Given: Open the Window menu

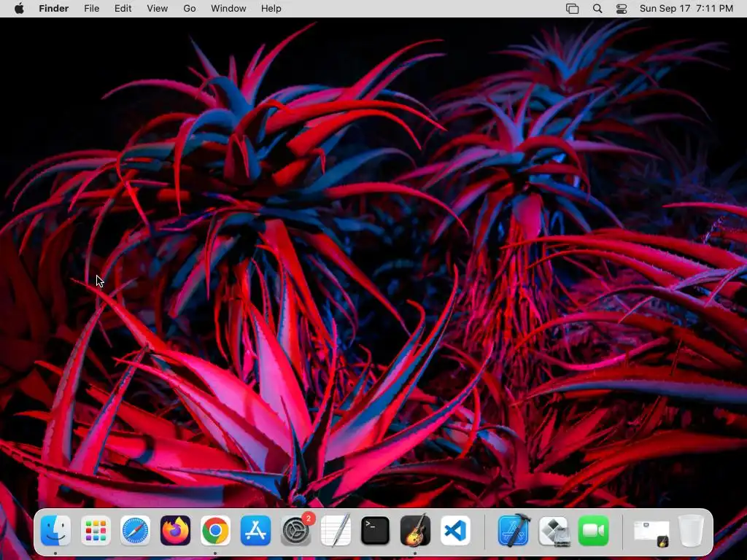Looking at the screenshot, I should [228, 9].
